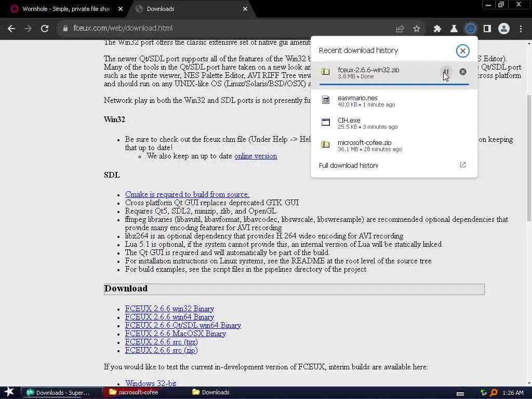The width and height of the screenshot is (532, 399).
Task: Toggle the downloads toolbar icon
Action: pyautogui.click(x=471, y=29)
